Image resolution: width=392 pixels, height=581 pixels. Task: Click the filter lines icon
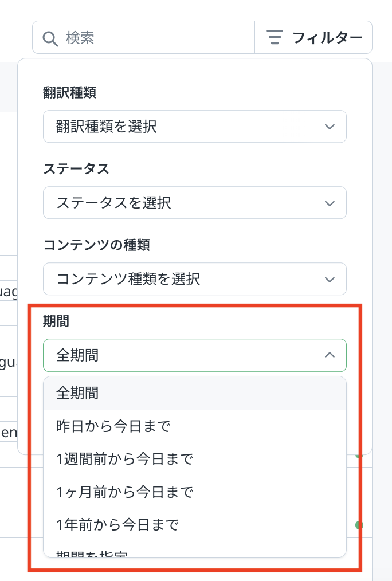coord(275,37)
